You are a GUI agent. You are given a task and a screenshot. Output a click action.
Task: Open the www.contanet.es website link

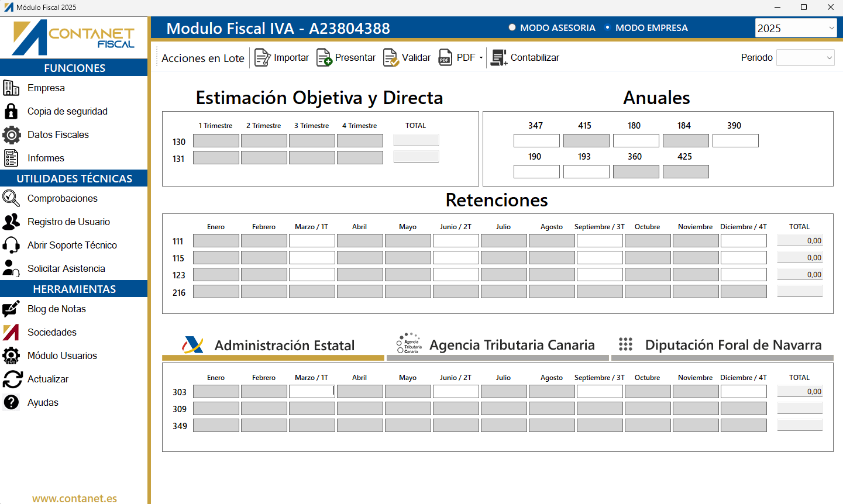pos(74,498)
